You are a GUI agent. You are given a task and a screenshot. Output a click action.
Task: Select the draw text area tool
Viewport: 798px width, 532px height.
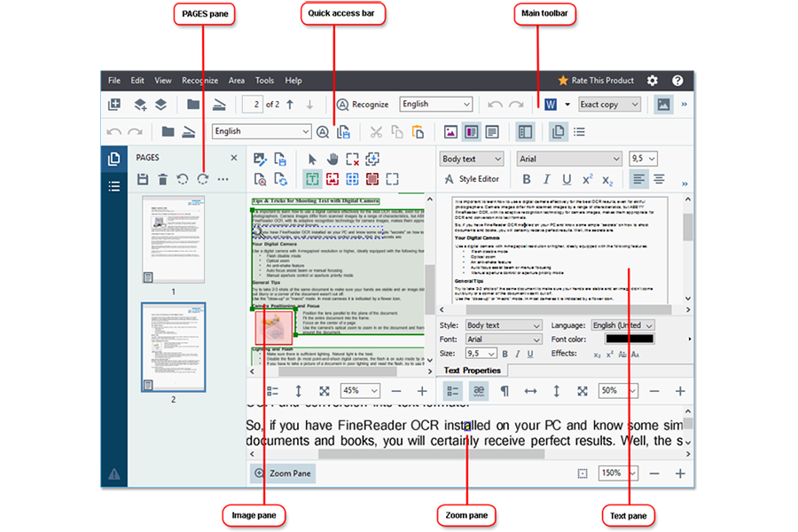[312, 179]
